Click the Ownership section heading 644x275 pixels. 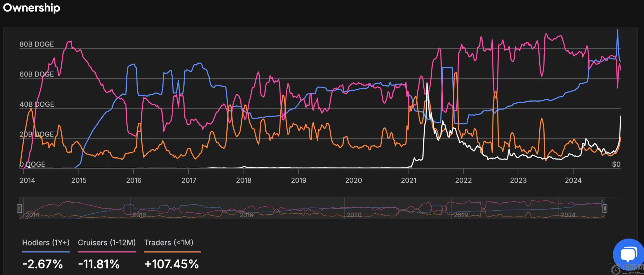[x=31, y=8]
